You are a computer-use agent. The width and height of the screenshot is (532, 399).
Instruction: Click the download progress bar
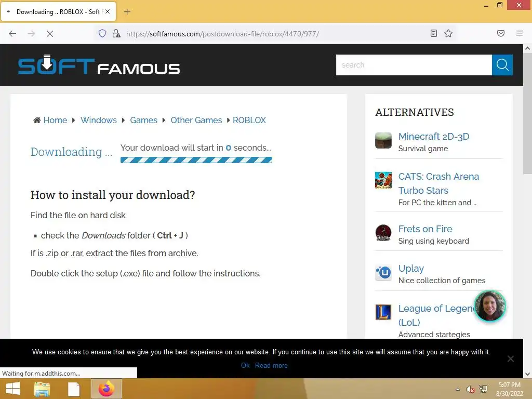coord(196,160)
